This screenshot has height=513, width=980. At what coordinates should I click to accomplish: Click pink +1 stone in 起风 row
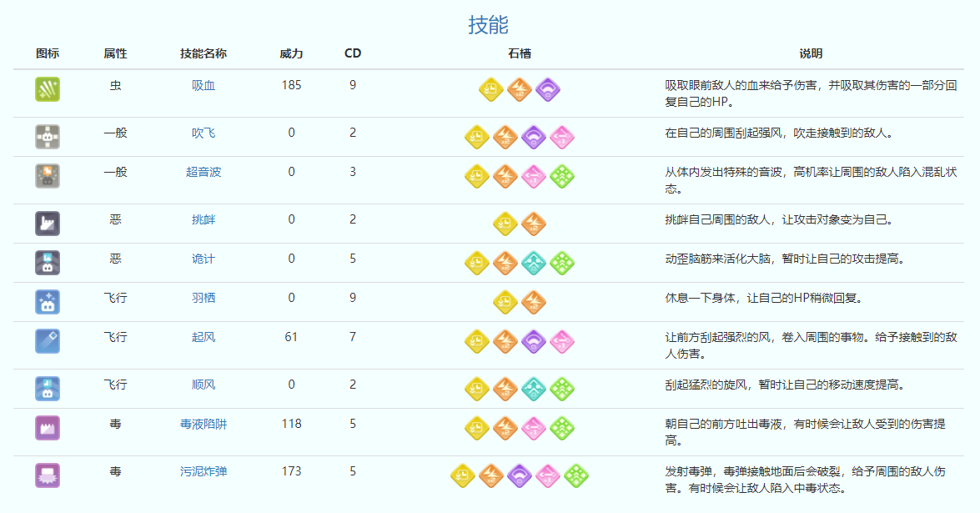562,342
